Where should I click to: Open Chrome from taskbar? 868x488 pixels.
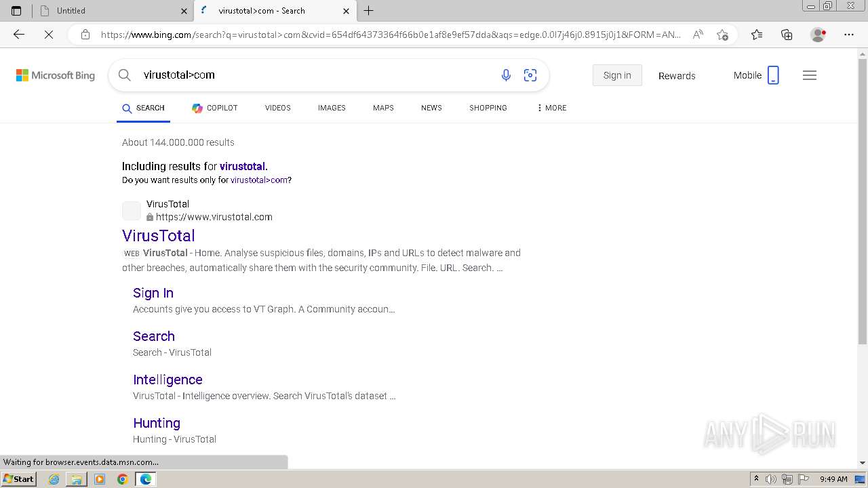tap(122, 479)
